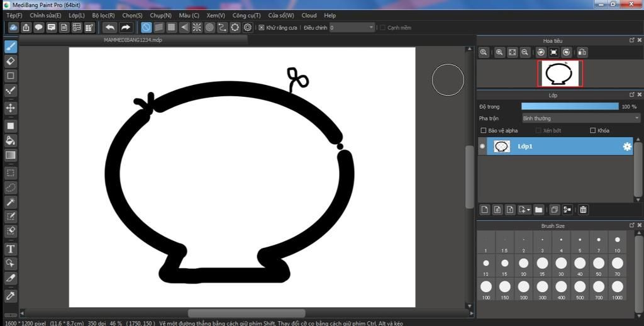Choose brush size 100
The image size is (644, 326).
(486, 289)
